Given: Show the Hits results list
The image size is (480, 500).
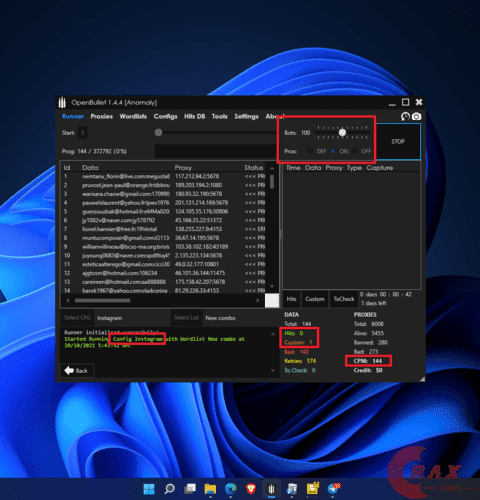Looking at the screenshot, I should pyautogui.click(x=291, y=299).
